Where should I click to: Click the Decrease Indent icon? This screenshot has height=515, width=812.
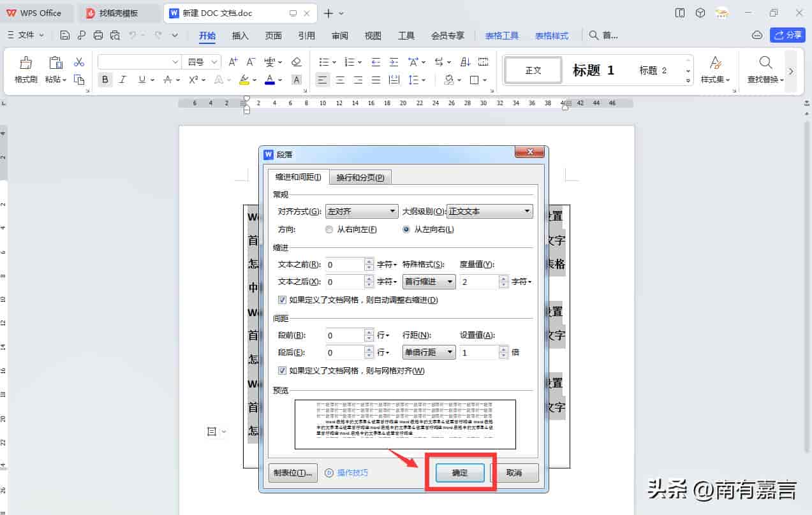(x=376, y=62)
